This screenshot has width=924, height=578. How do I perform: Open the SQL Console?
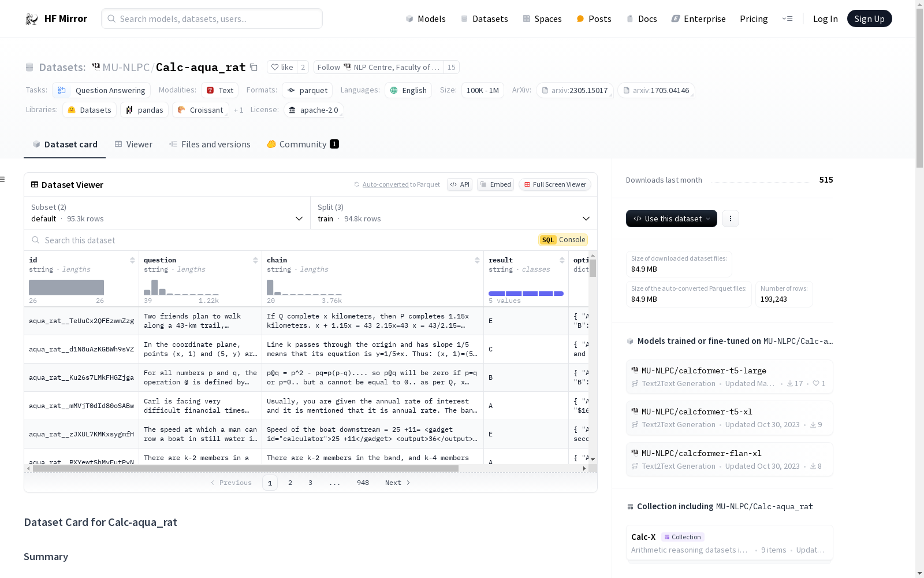(x=563, y=240)
